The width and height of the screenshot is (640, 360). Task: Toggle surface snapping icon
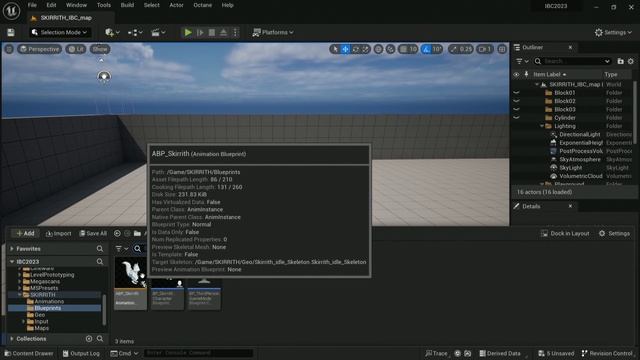391,49
